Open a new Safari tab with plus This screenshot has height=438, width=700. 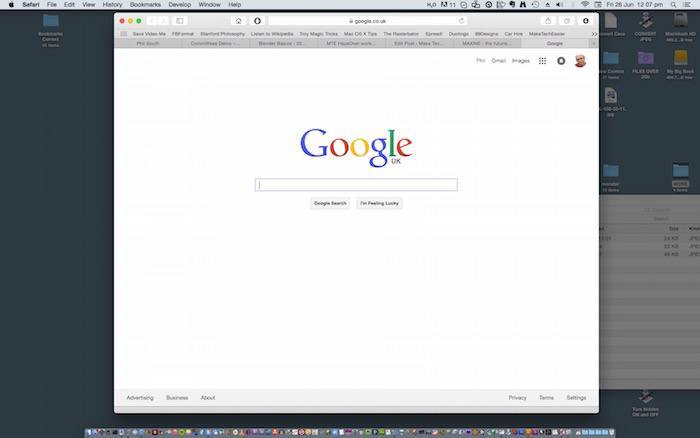pyautogui.click(x=594, y=44)
